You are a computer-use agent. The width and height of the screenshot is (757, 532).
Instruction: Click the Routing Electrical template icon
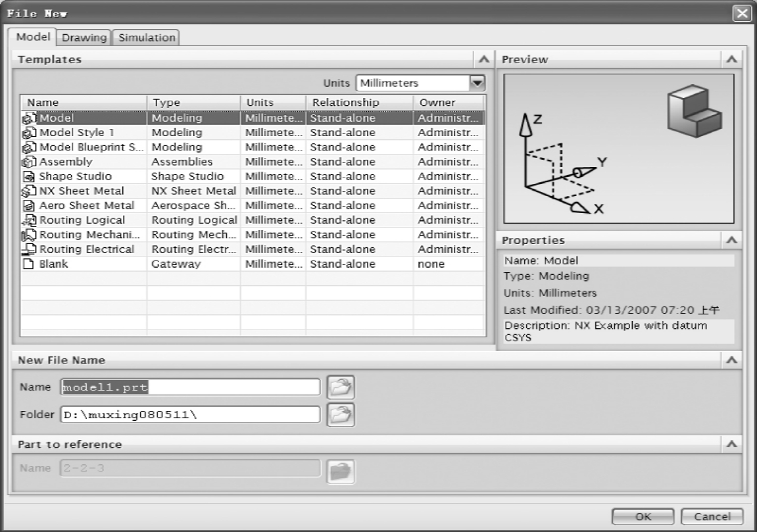pos(30,249)
